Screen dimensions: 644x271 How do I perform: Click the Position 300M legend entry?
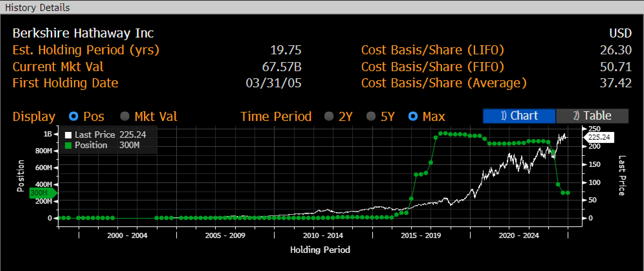[102, 145]
